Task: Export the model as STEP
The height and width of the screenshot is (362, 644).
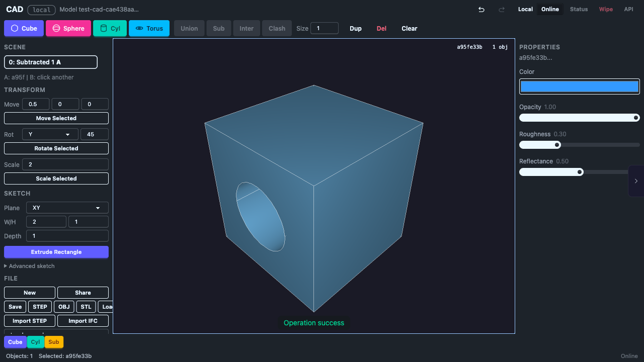Action: (40, 307)
